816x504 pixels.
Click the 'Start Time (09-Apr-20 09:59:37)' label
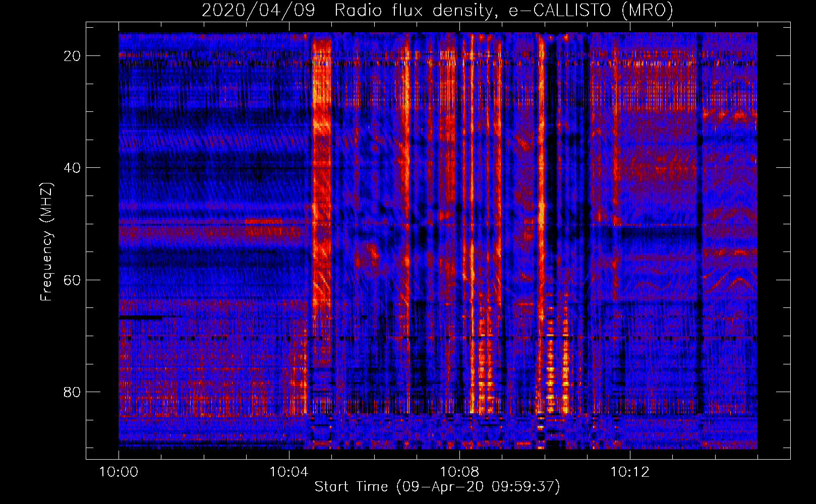coord(437,487)
